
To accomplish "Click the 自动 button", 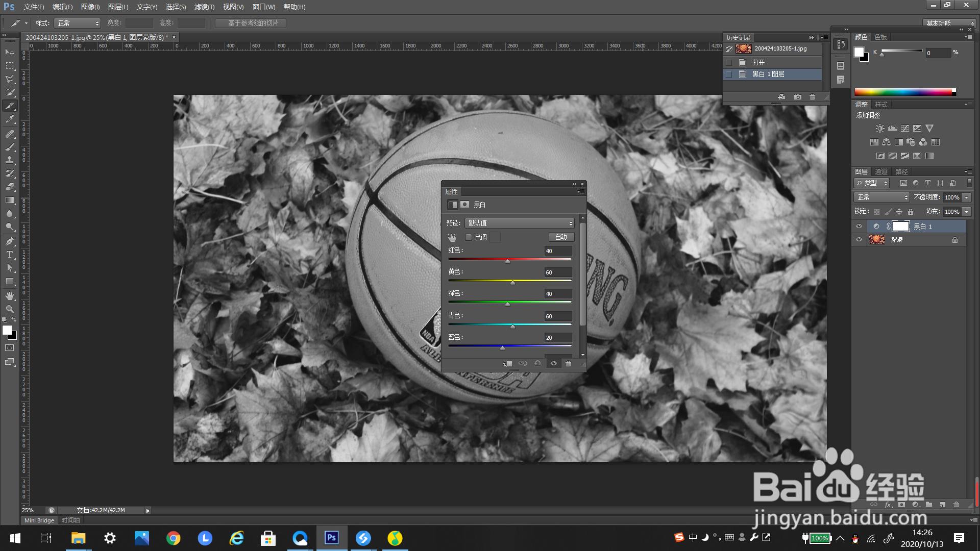I will (x=561, y=237).
